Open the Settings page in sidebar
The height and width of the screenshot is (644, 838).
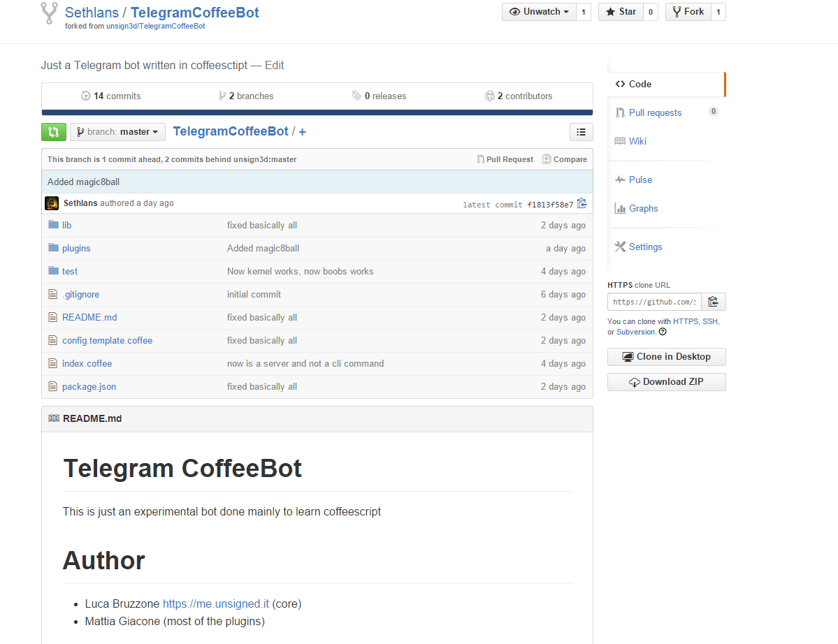[x=644, y=247]
